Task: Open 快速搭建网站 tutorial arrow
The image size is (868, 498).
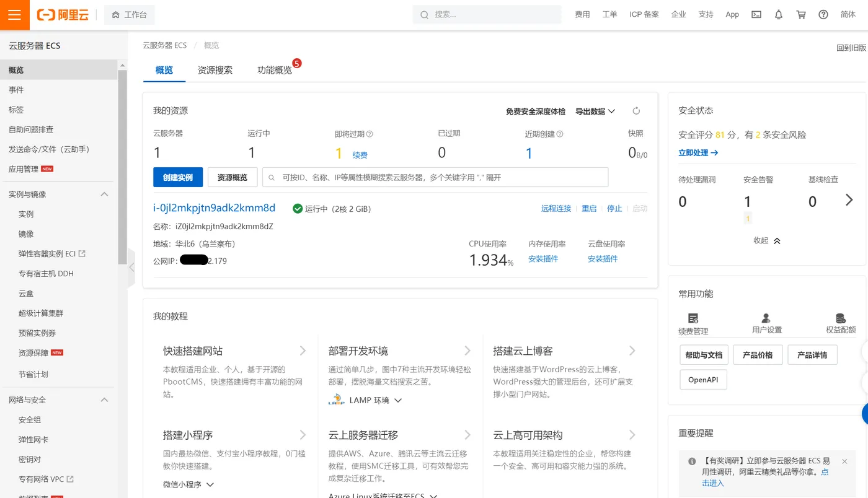Action: coord(303,351)
